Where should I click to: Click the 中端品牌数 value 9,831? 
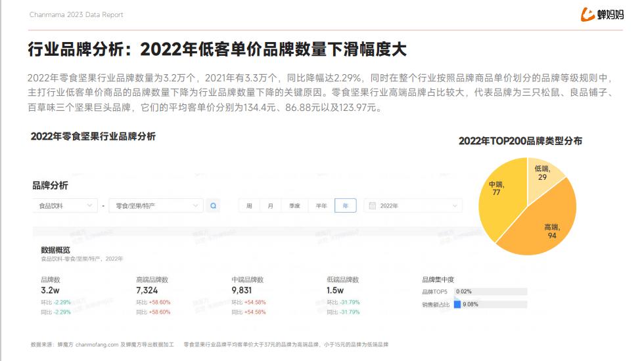point(242,290)
